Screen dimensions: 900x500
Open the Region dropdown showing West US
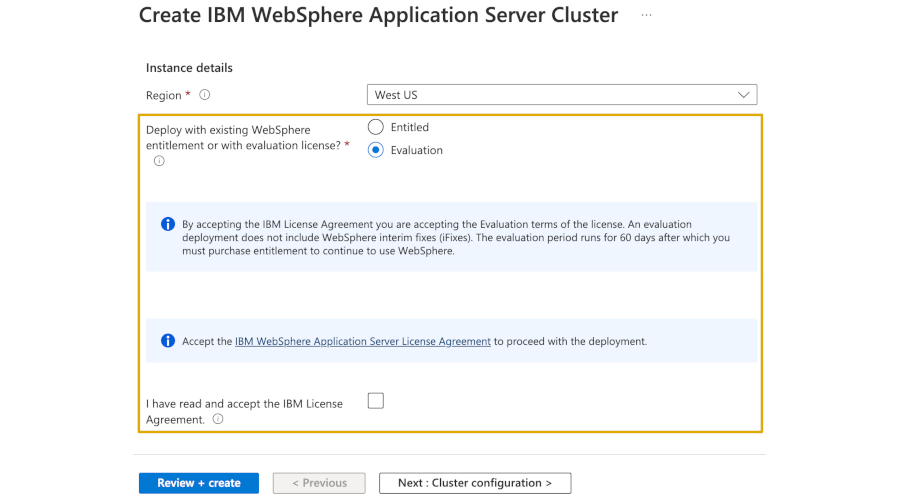point(550,95)
